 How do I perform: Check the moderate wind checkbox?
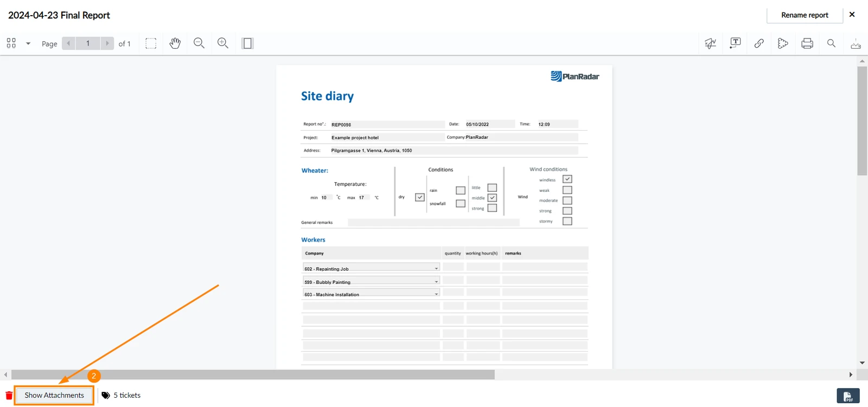(567, 200)
